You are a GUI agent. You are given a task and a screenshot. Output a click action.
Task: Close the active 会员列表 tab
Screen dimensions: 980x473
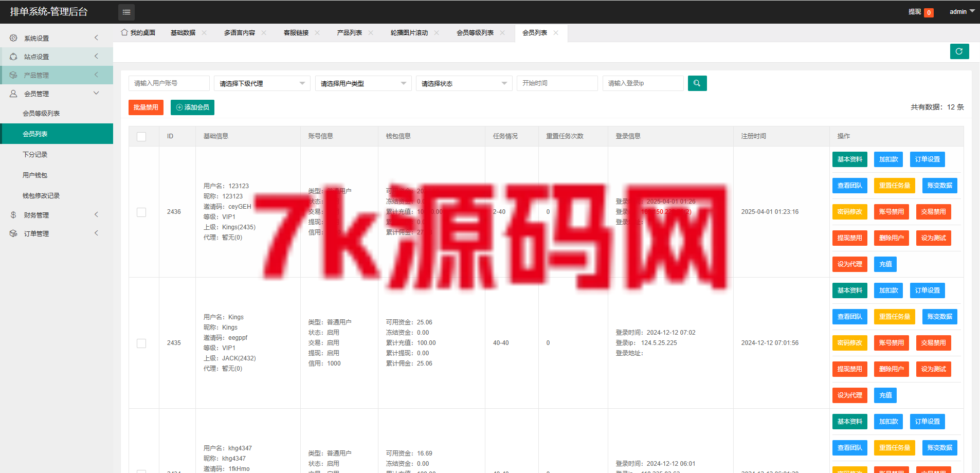tap(556, 32)
